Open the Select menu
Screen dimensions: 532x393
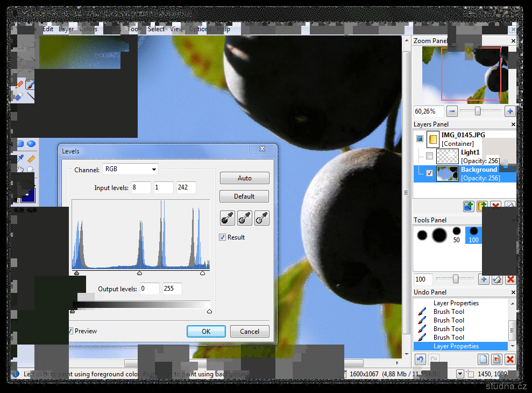point(156,29)
